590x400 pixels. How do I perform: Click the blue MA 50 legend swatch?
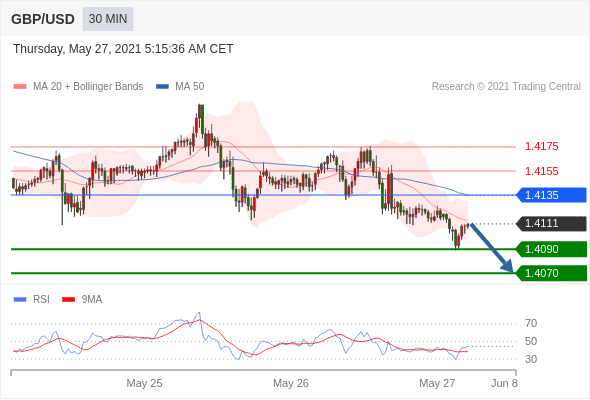pyautogui.click(x=163, y=87)
